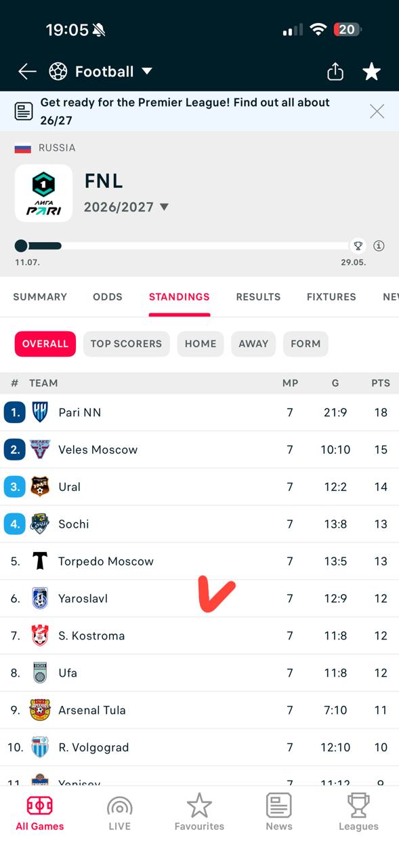Show the Form standings filter
Screen dimensions: 399x868
pyautogui.click(x=306, y=344)
